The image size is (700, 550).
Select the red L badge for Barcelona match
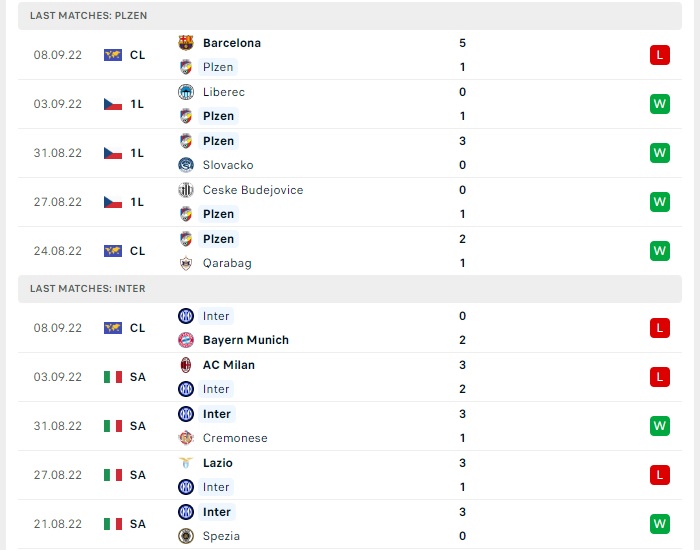click(x=660, y=55)
